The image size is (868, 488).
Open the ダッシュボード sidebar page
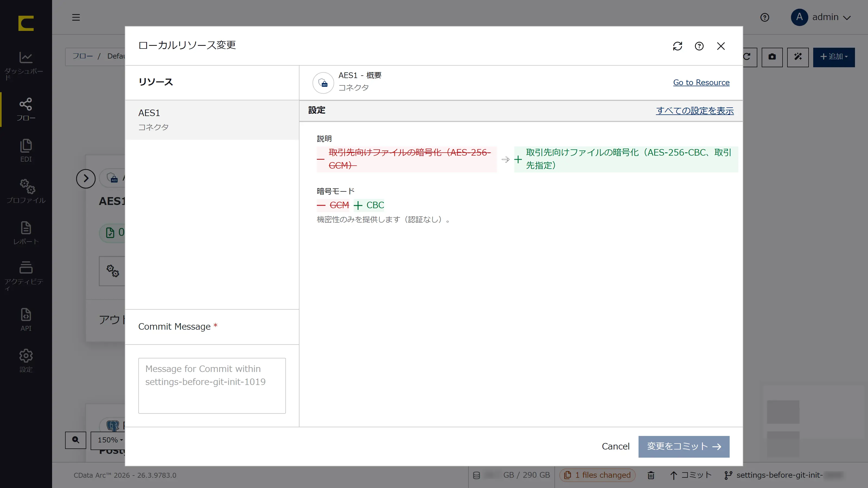point(26,66)
